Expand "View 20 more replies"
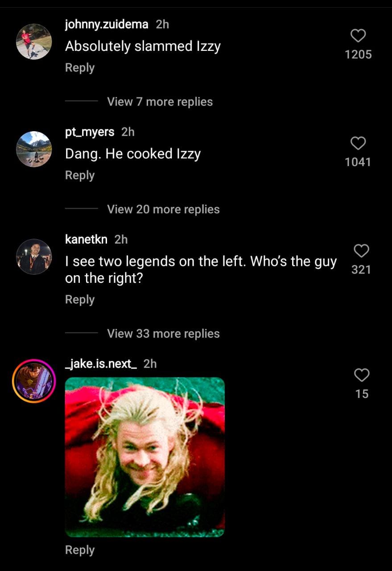 (163, 209)
